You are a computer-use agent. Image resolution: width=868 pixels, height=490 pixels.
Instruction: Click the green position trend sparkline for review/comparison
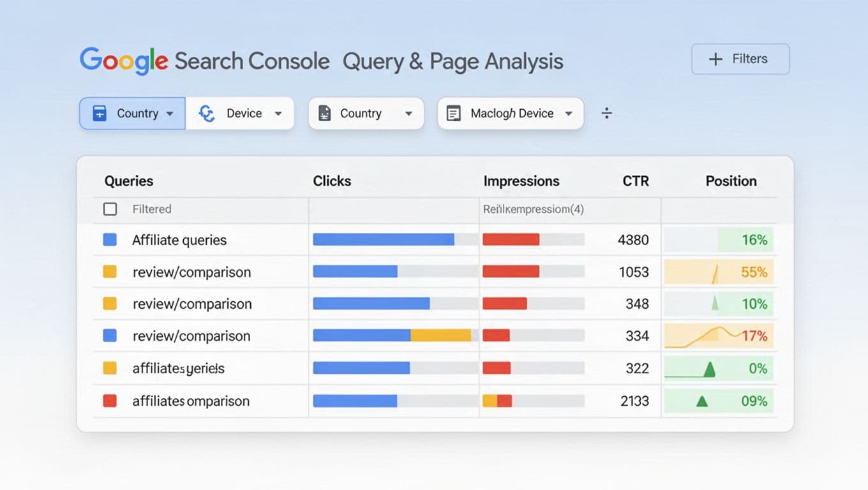tap(715, 304)
